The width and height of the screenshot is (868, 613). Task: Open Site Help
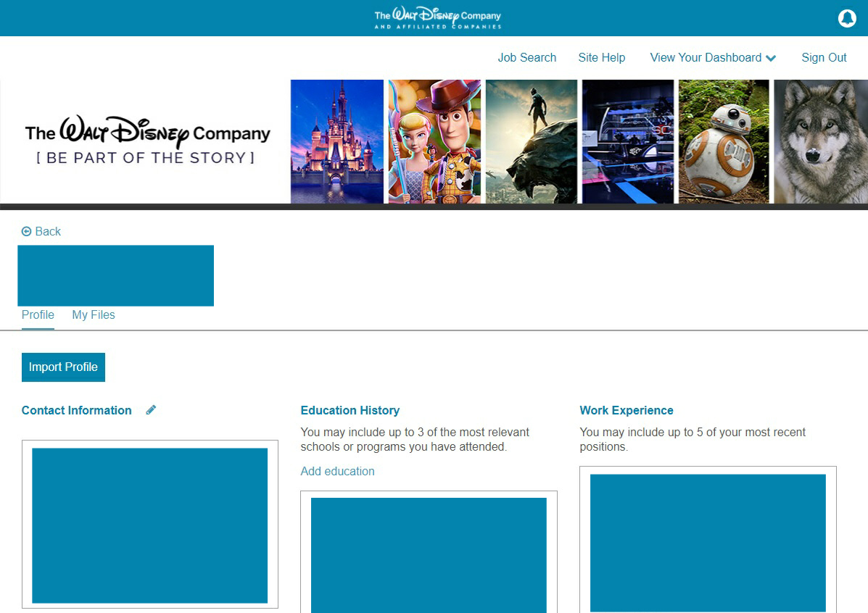coord(602,57)
